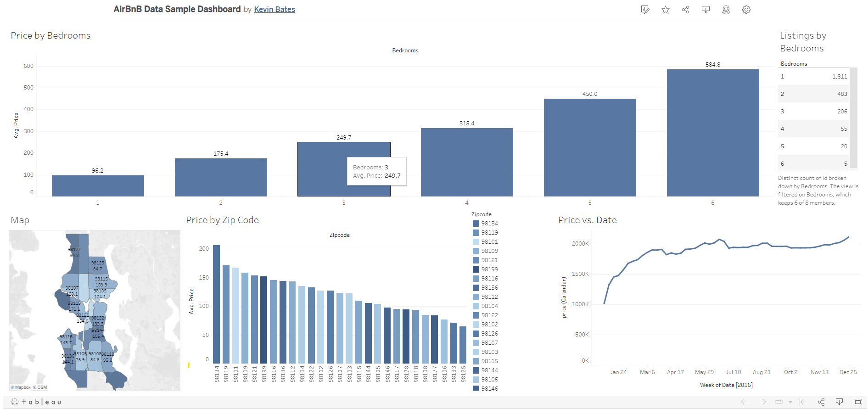Select the 98136 legend entry
868x409 pixels.
click(485, 288)
